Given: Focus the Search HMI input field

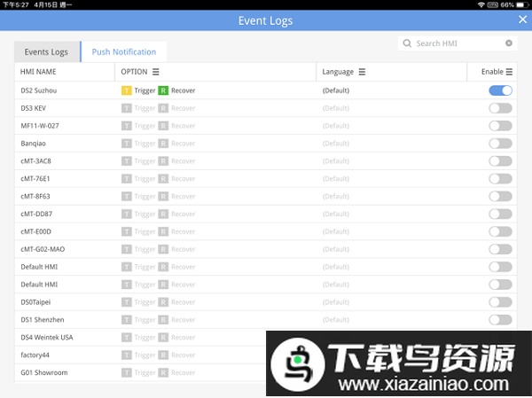Looking at the screenshot, I should [458, 43].
